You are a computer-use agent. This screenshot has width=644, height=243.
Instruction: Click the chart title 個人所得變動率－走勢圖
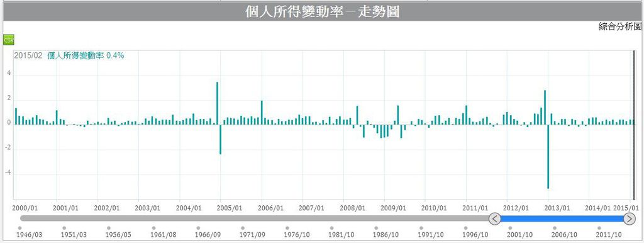[x=322, y=11]
